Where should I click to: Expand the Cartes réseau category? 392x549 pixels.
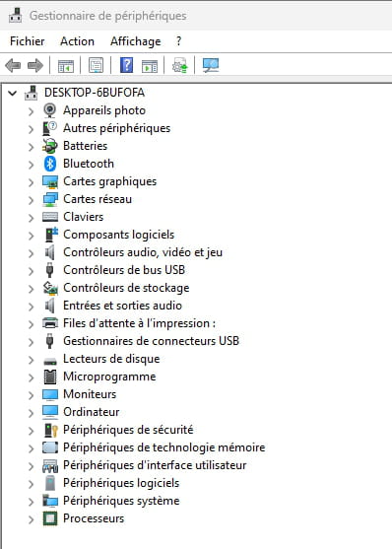pos(31,200)
